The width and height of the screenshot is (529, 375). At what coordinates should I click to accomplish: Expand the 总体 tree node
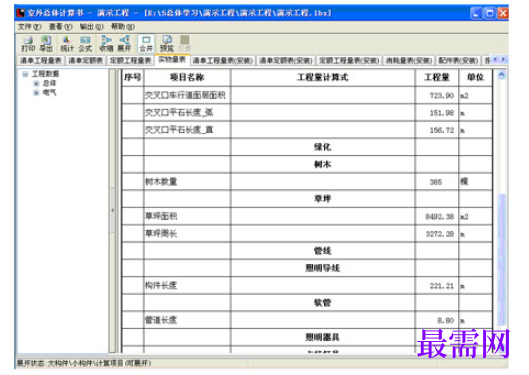click(36, 83)
